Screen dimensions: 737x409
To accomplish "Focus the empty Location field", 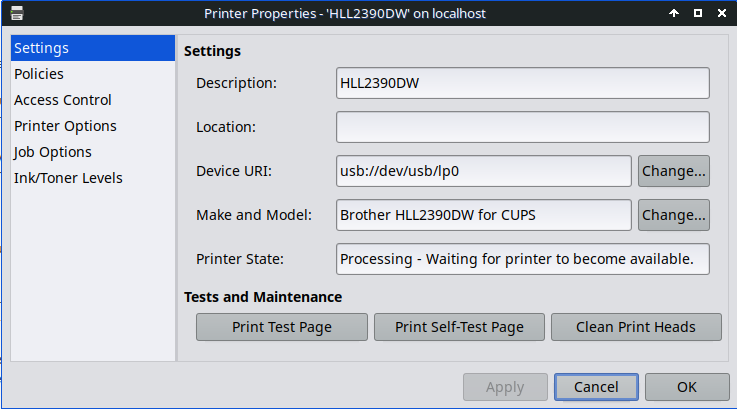I will 523,127.
